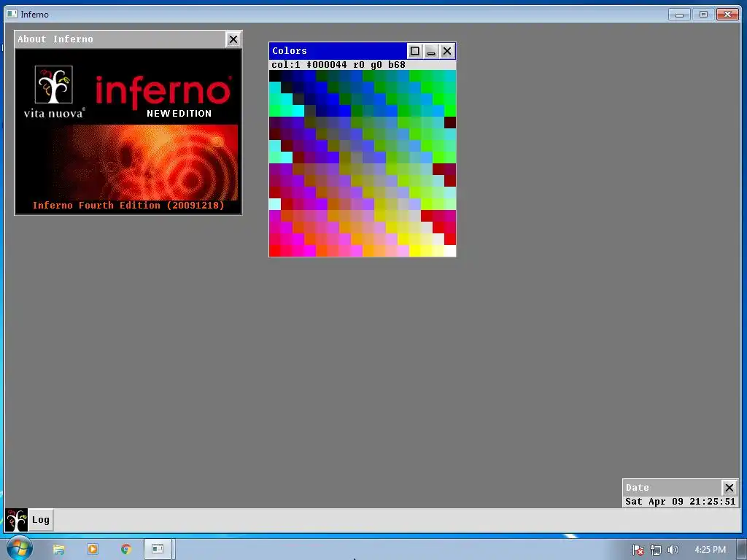Screen dimensions: 747x560
Task: Pick the pure black swatch in Colors palette
Action: pyautogui.click(x=275, y=76)
